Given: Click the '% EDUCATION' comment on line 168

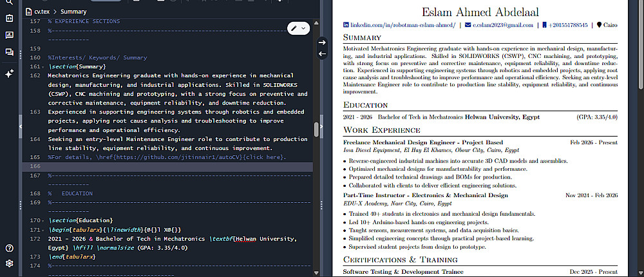Looking at the screenshot, I should (x=70, y=193).
